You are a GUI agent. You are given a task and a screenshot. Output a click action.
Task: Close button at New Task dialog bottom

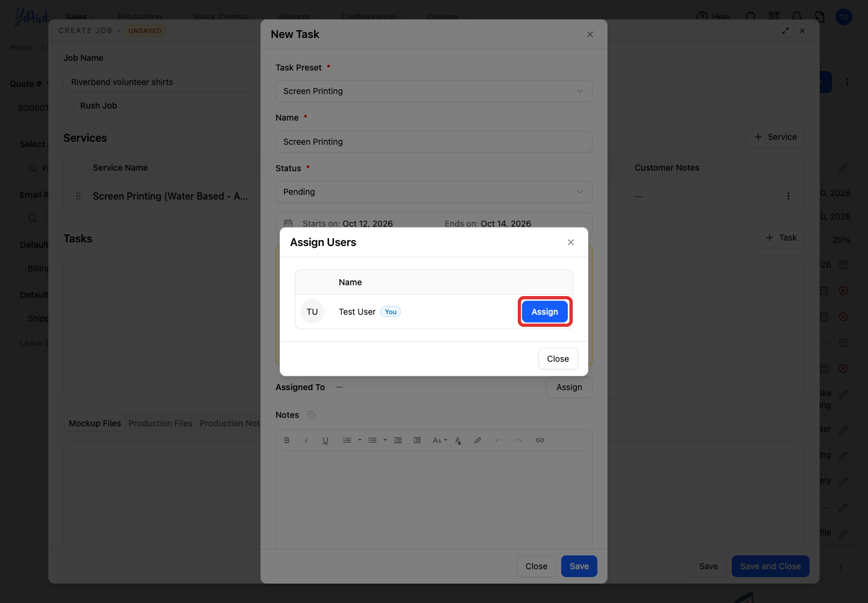point(536,566)
